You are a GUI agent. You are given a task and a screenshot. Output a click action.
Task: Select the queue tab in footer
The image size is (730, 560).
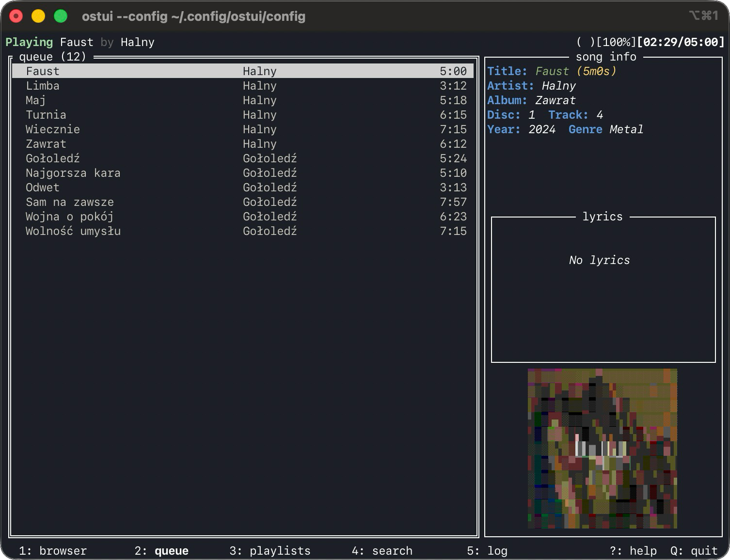click(161, 551)
